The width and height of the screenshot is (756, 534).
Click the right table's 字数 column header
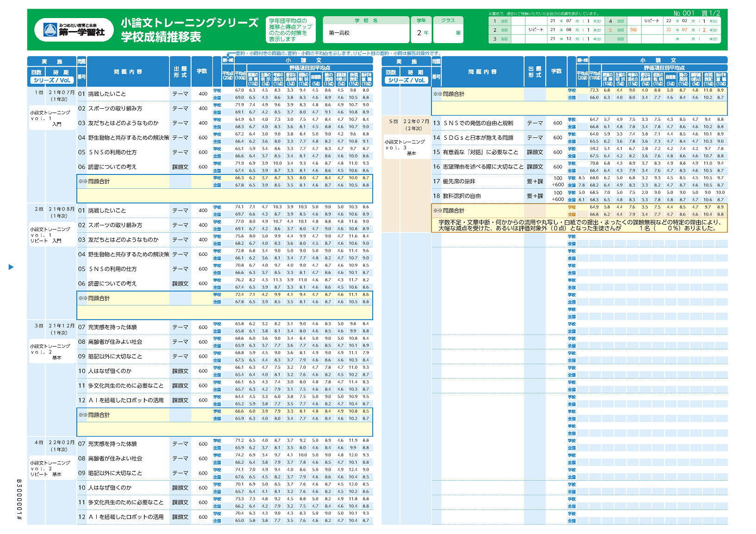point(556,72)
